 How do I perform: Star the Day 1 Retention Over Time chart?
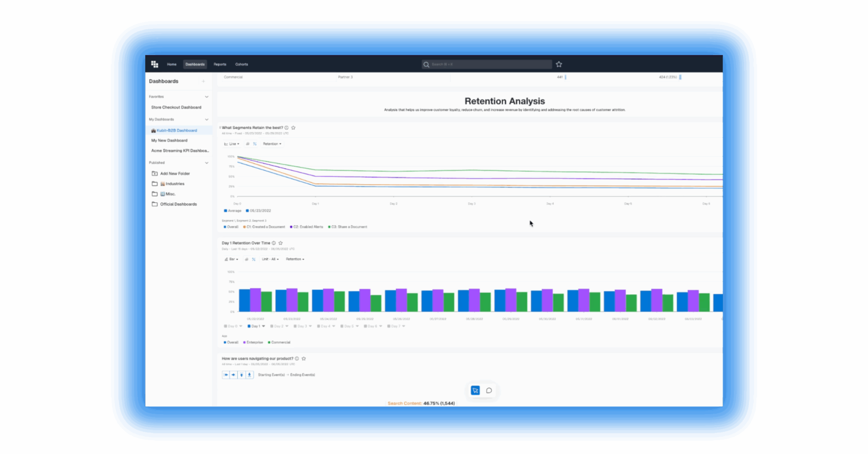point(280,243)
